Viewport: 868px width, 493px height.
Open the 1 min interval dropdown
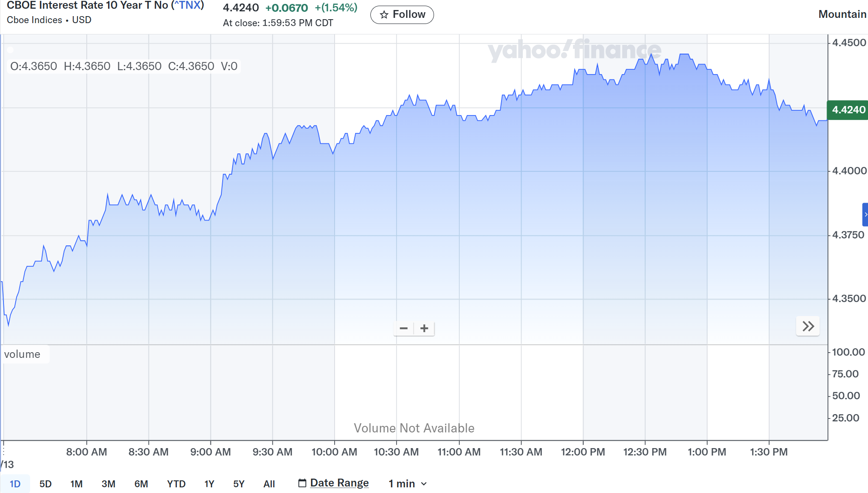[x=408, y=483]
